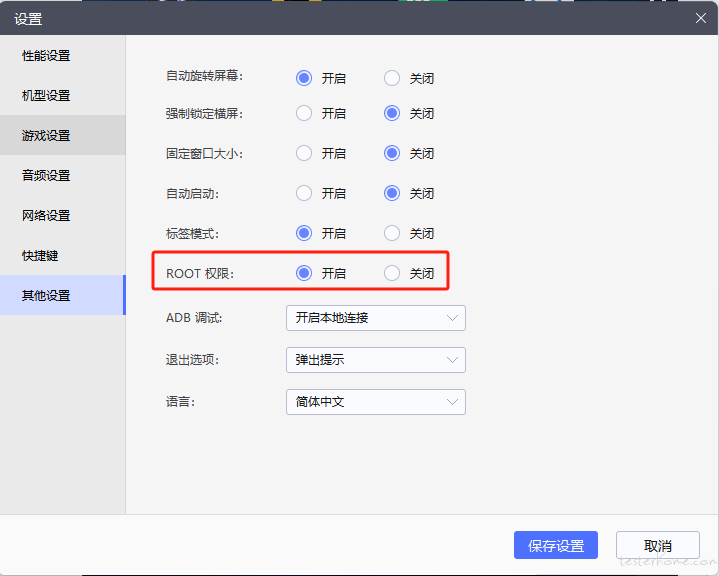This screenshot has height=576, width=719.
Task: Click the ROOT 权限 label
Action: 200,274
